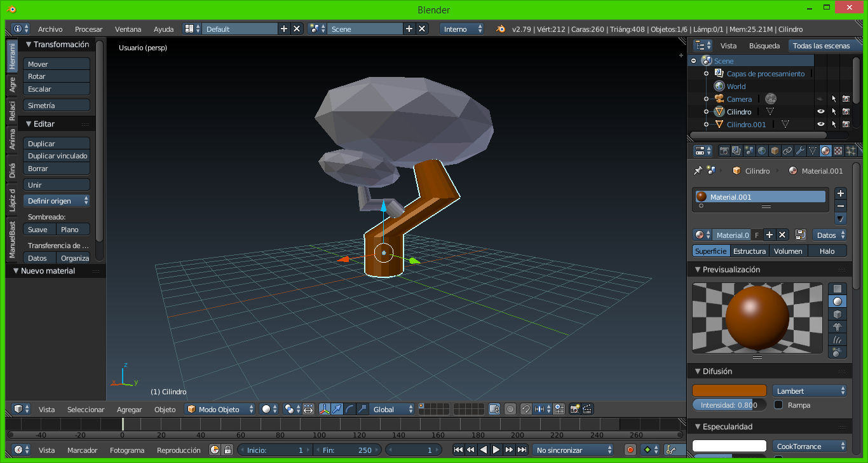Viewport: 868px width, 463px height.
Task: Open the Modo Objeto mode dropdown
Action: pyautogui.click(x=220, y=410)
